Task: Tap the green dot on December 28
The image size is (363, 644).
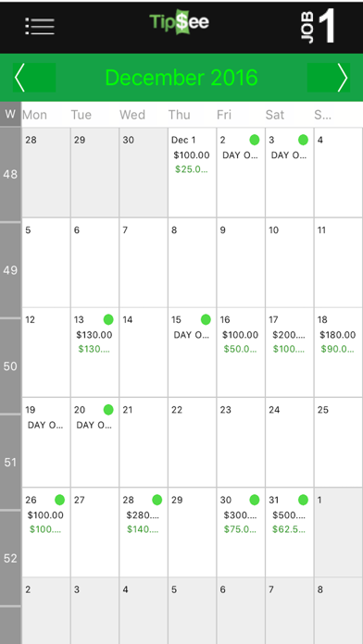Action: [157, 500]
